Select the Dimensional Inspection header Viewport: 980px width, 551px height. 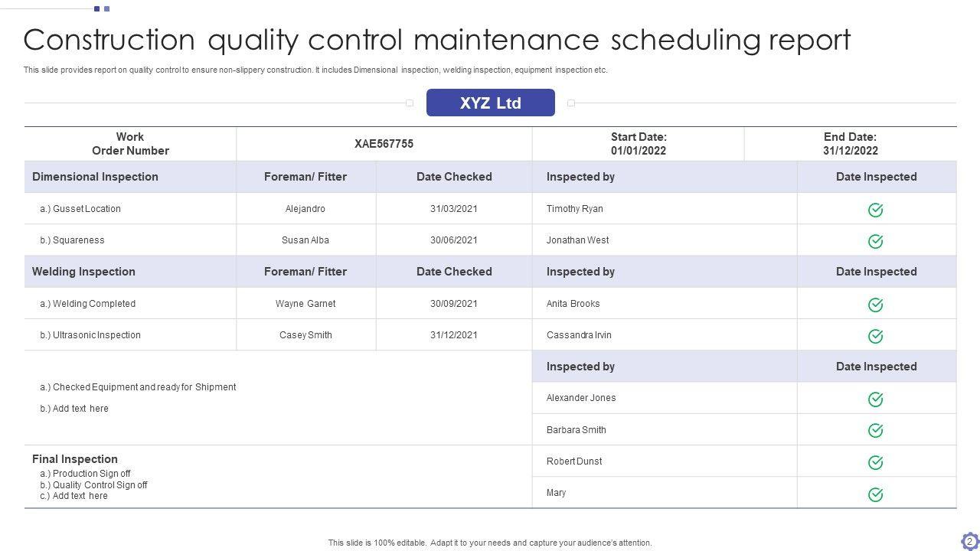[95, 177]
